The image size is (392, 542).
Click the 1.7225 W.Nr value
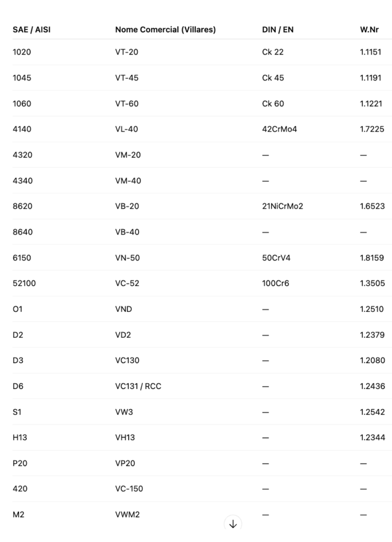click(x=372, y=129)
